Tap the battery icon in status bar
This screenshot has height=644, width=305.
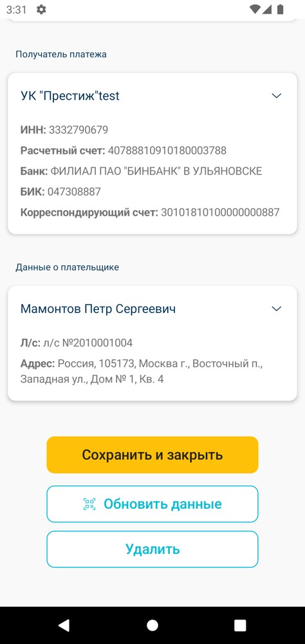[x=281, y=10]
